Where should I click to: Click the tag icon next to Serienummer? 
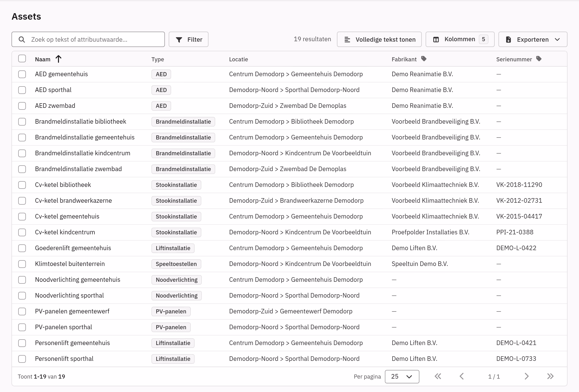[539, 59]
